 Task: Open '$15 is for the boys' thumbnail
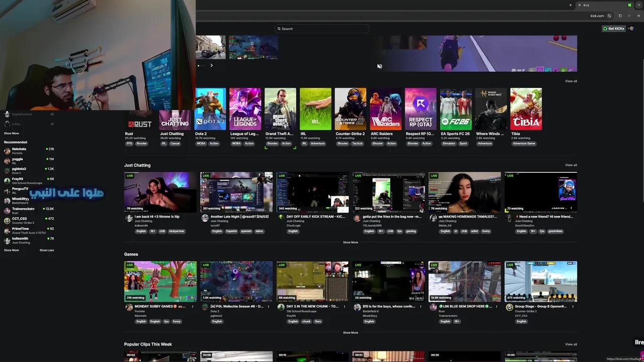pyautogui.click(x=388, y=282)
